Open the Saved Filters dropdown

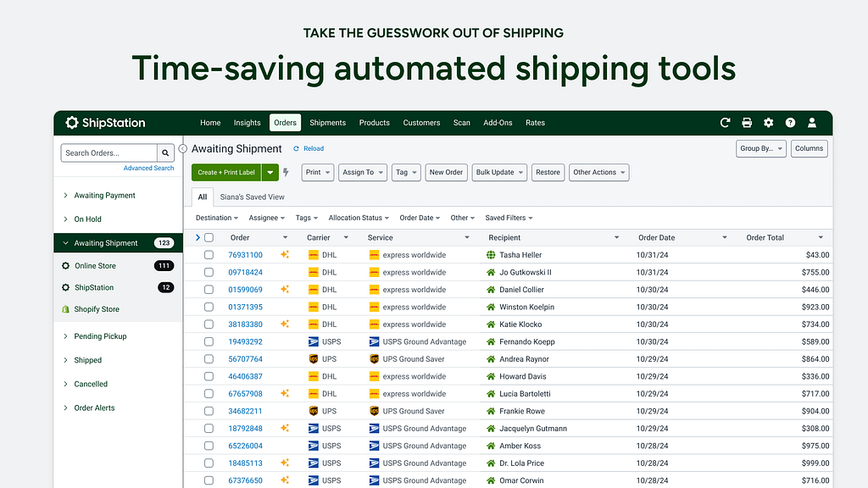pos(509,218)
